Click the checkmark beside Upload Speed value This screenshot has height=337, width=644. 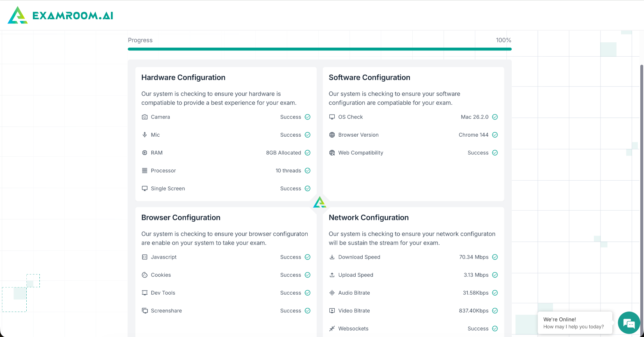coord(495,275)
